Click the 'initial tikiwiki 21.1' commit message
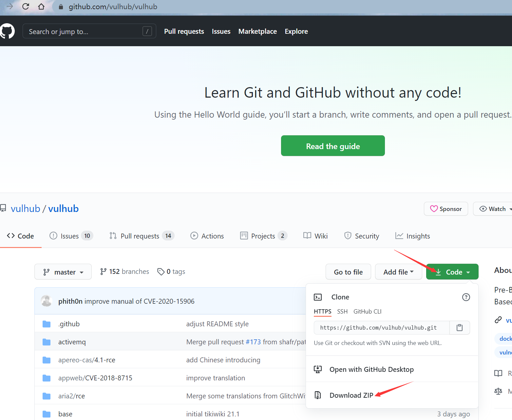 pos(213,414)
